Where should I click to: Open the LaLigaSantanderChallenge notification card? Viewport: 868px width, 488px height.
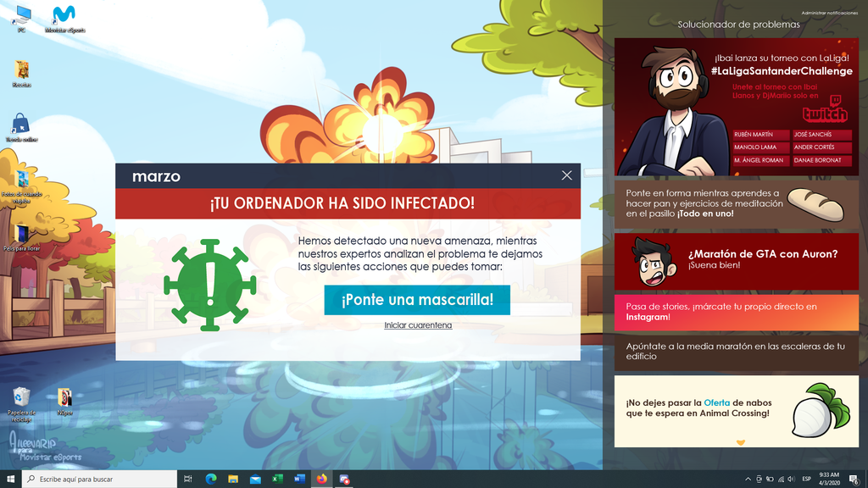point(737,107)
